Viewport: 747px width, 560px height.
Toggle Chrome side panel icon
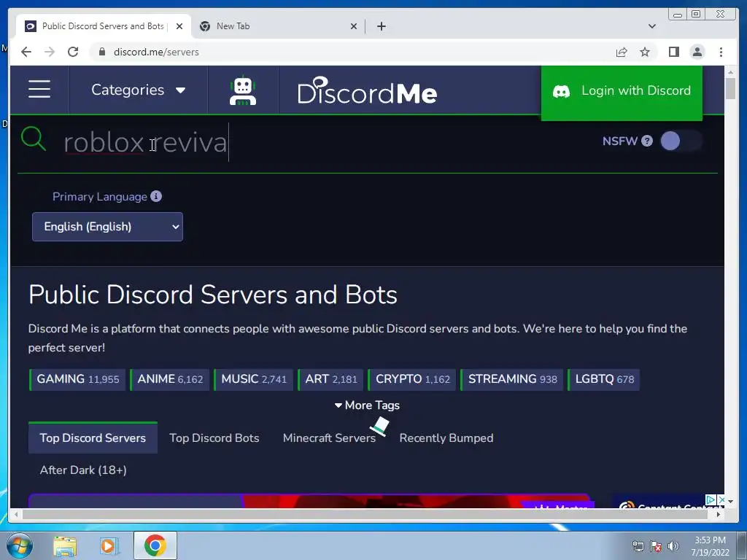point(673,52)
